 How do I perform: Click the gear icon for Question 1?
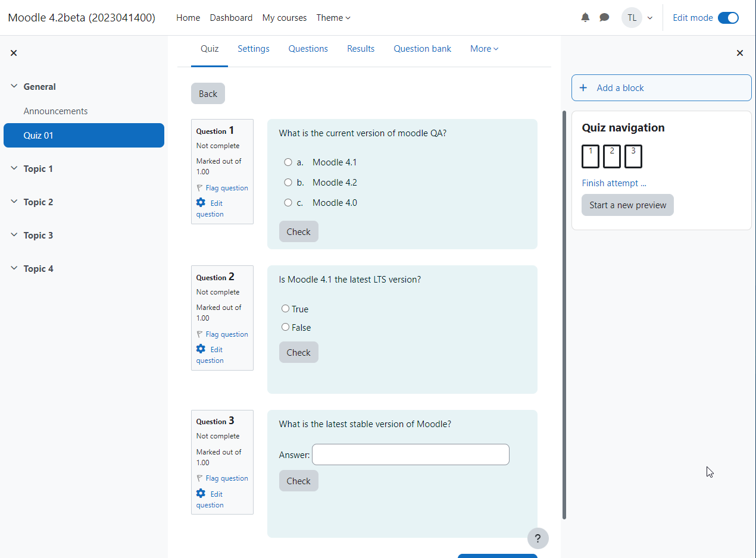point(201,202)
